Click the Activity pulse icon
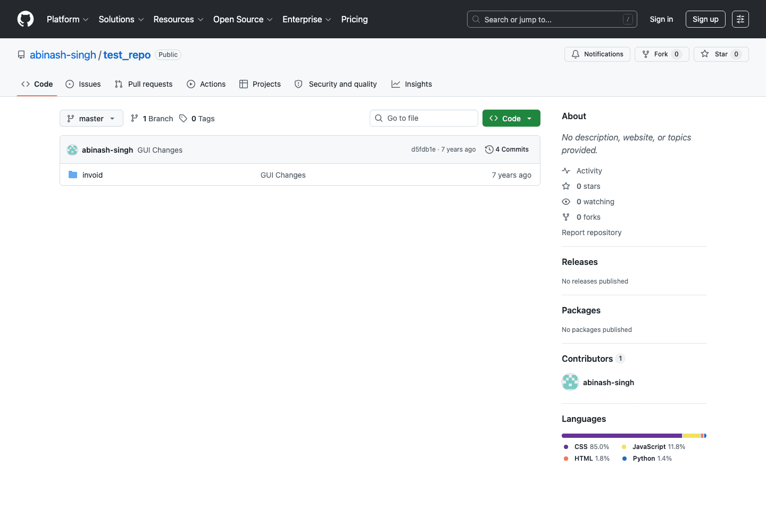The height and width of the screenshot is (532, 766). 566,171
